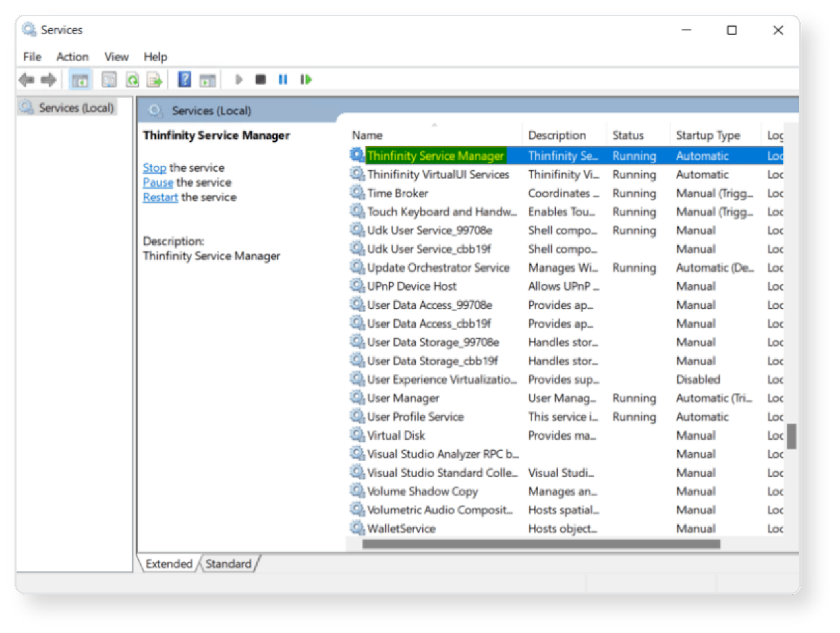This screenshot has height=633, width=840.
Task: Select Touch Keyboard and Handw... service
Action: [x=566, y=212]
